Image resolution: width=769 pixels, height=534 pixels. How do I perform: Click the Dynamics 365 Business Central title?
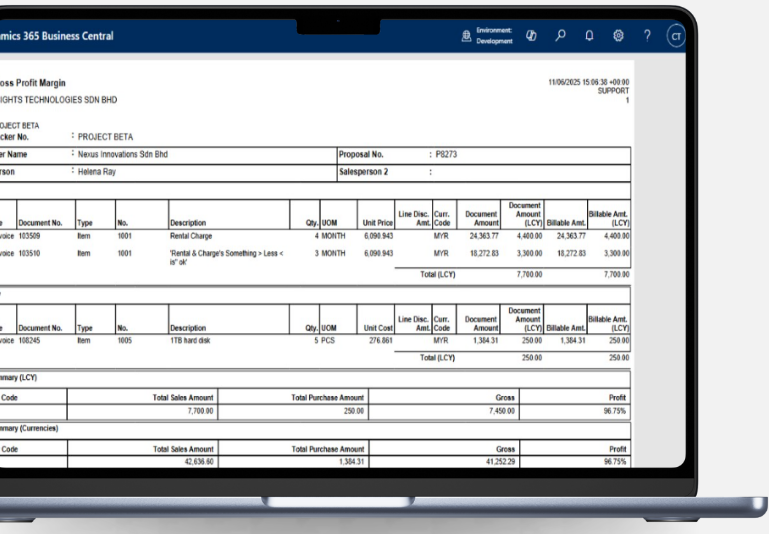pos(57,36)
